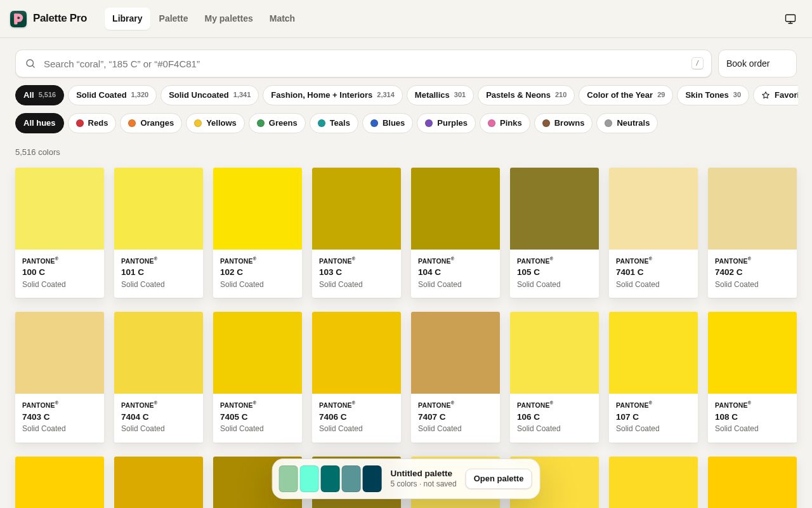
Task: Filter hues by Neutrals
Action: point(627,123)
